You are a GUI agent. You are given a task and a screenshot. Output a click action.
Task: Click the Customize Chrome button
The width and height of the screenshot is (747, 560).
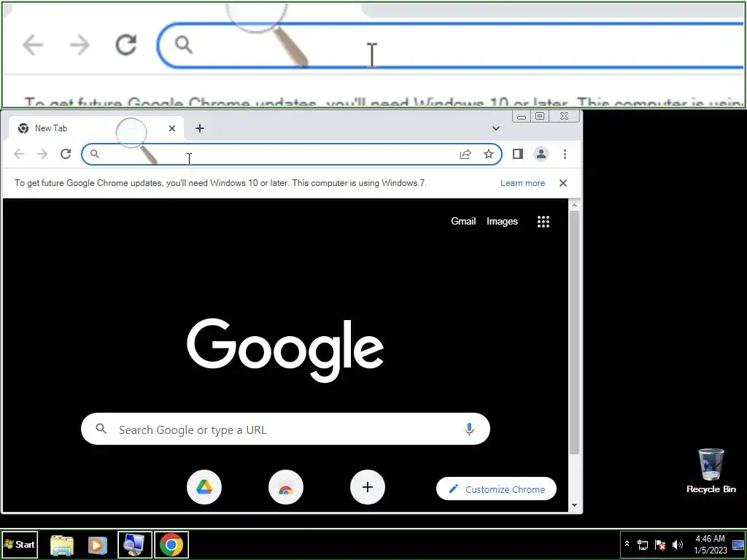496,489
